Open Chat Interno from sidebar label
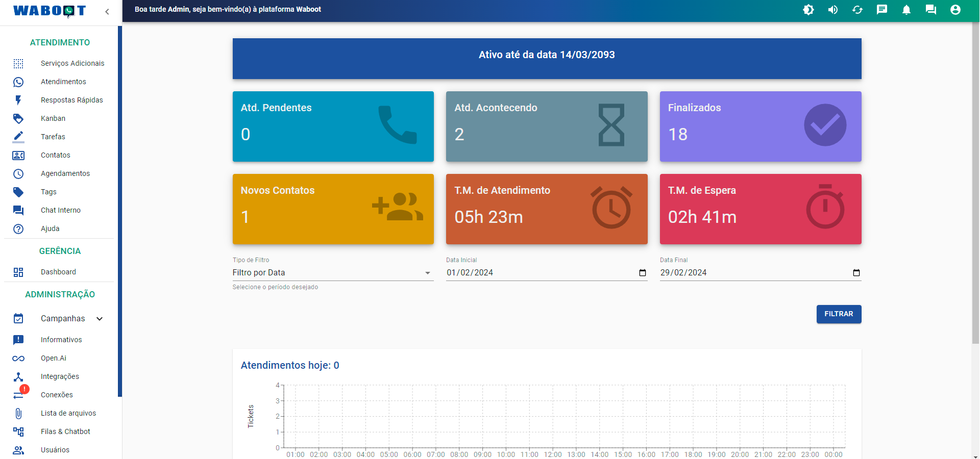Viewport: 980px width, 459px height. (61, 210)
